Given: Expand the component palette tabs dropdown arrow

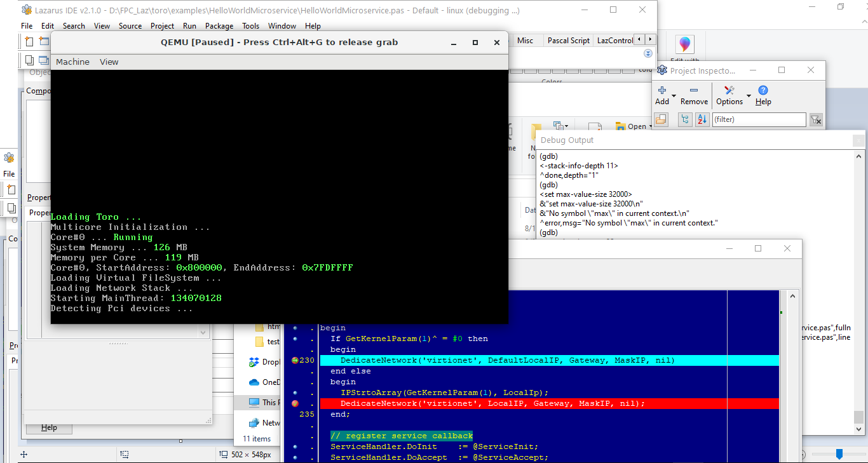Looking at the screenshot, I should point(648,54).
